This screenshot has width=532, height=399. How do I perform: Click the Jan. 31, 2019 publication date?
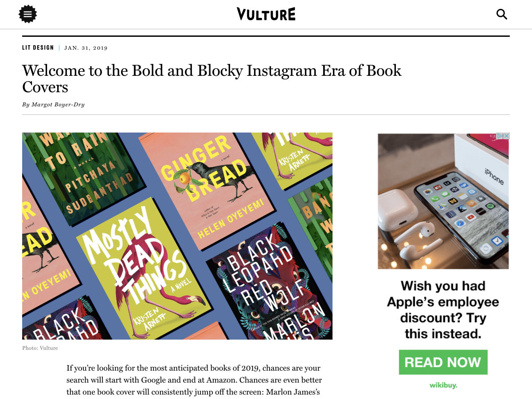coord(86,48)
